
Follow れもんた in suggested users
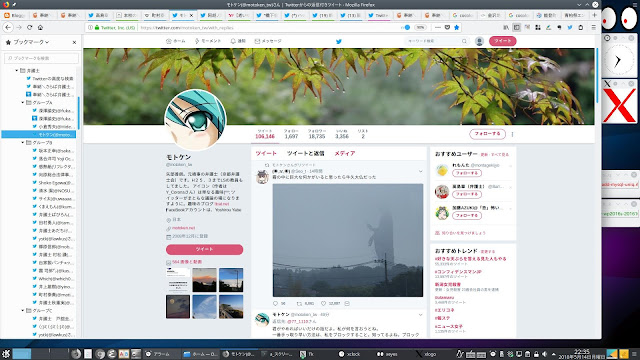tap(467, 173)
